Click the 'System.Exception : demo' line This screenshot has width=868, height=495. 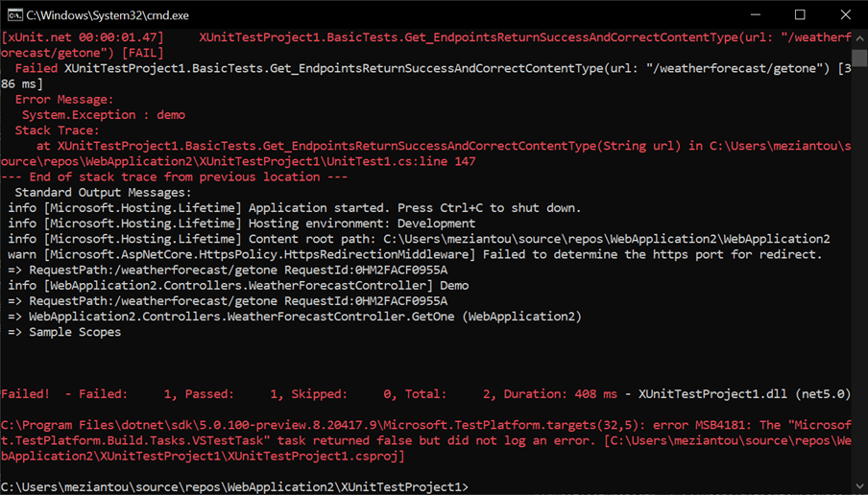pyautogui.click(x=104, y=115)
